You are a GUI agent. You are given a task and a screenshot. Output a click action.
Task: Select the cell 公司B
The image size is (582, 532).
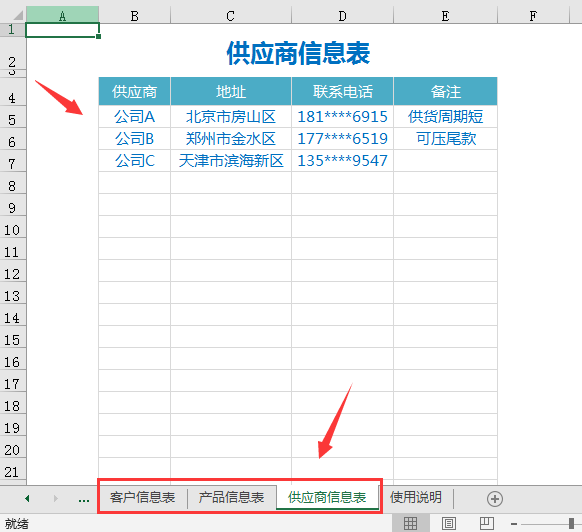coord(134,138)
